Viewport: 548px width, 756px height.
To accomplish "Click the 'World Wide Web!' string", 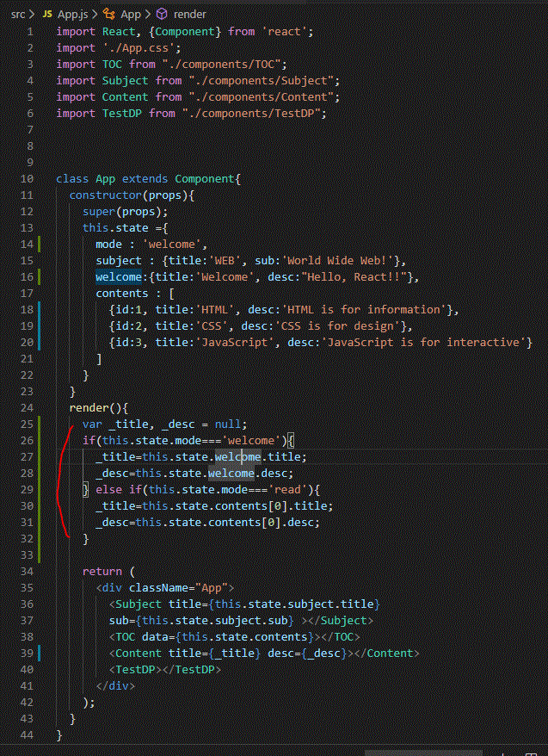I will point(337,261).
